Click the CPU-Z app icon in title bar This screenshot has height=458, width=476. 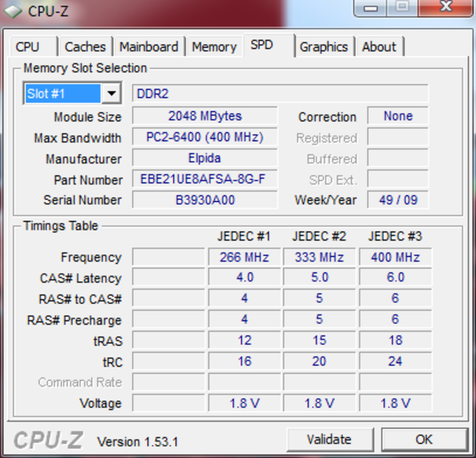(x=13, y=11)
